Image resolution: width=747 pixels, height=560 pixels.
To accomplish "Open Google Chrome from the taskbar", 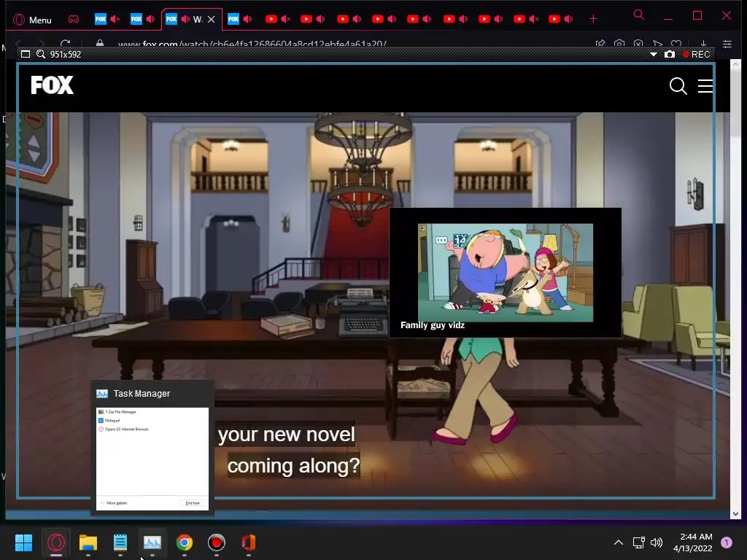I will [x=185, y=542].
